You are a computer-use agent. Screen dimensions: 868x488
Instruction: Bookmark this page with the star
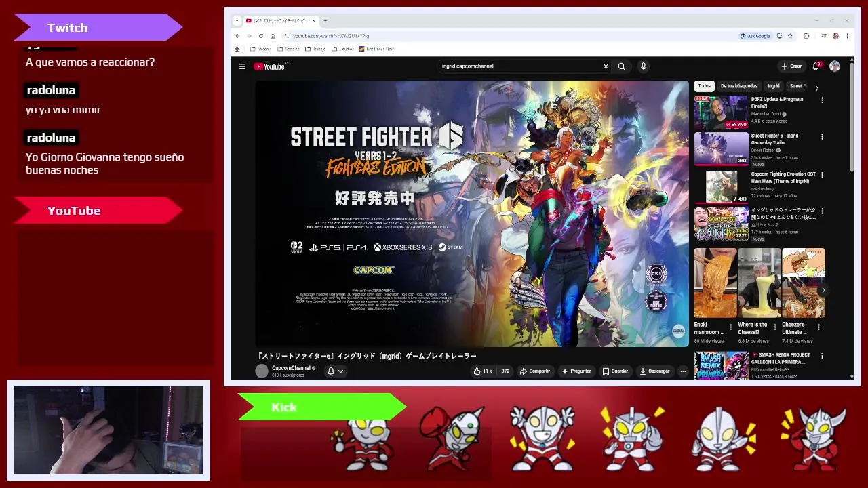point(791,36)
